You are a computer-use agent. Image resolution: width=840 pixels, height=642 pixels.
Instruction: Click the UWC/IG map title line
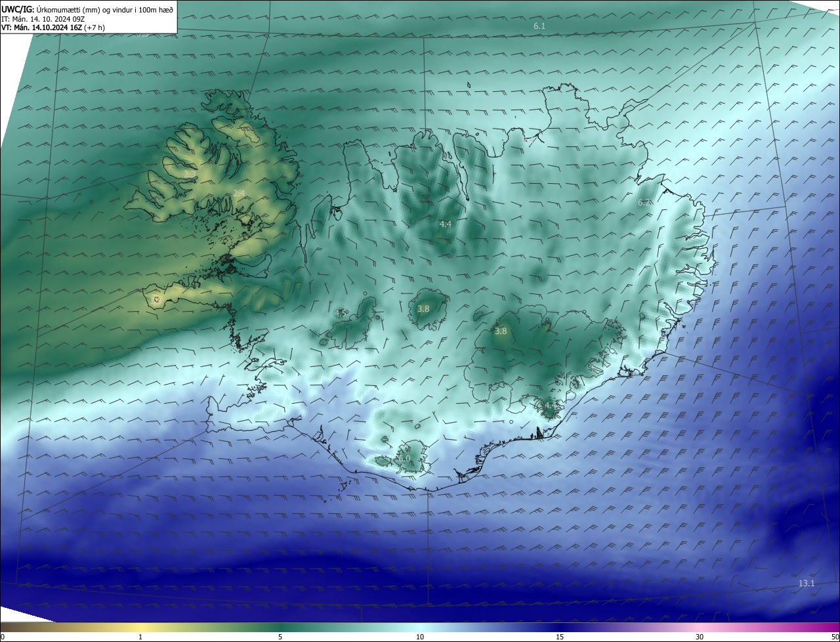pos(87,10)
